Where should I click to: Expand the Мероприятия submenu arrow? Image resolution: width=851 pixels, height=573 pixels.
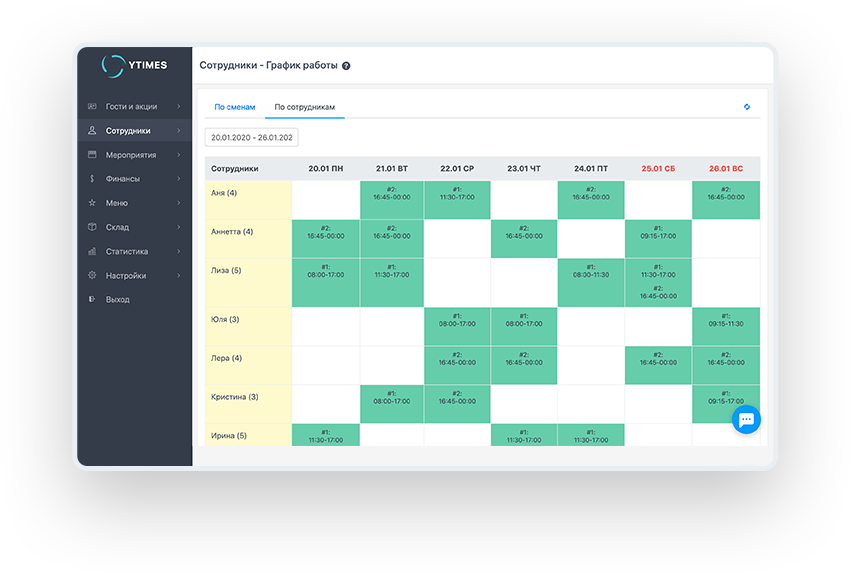(x=179, y=155)
